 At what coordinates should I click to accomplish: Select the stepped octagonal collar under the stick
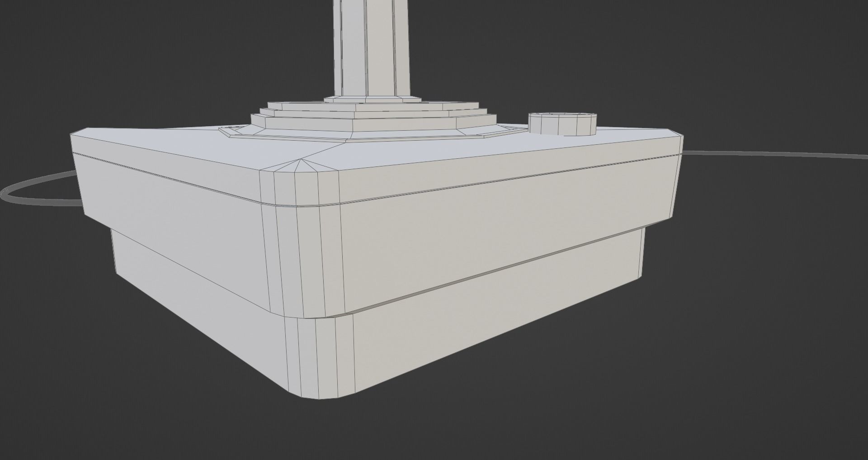point(373,119)
